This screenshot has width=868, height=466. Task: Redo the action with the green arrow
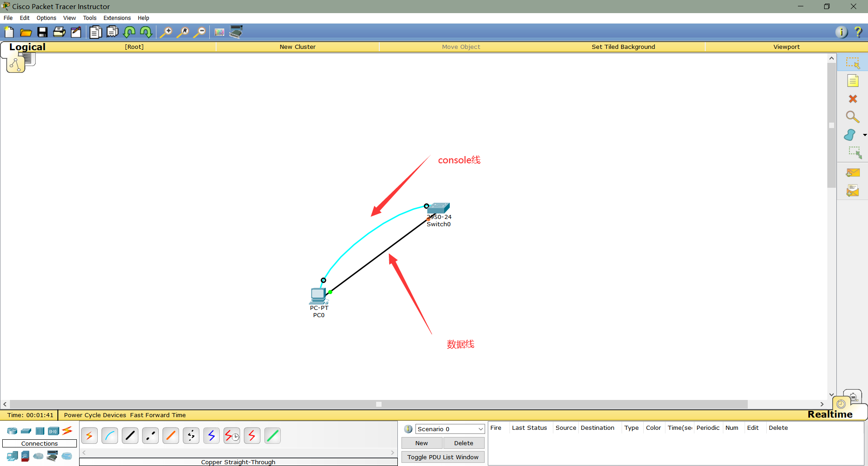146,32
